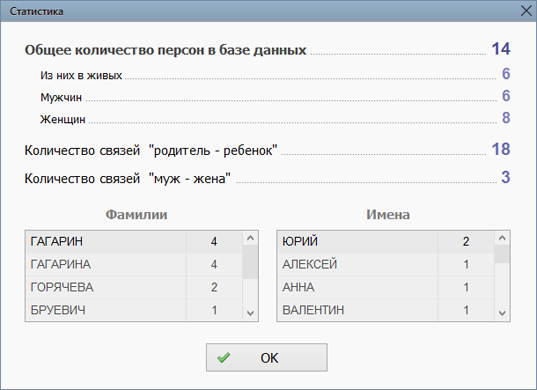
Task: Click the Статистика window title
Action: pyautogui.click(x=36, y=11)
